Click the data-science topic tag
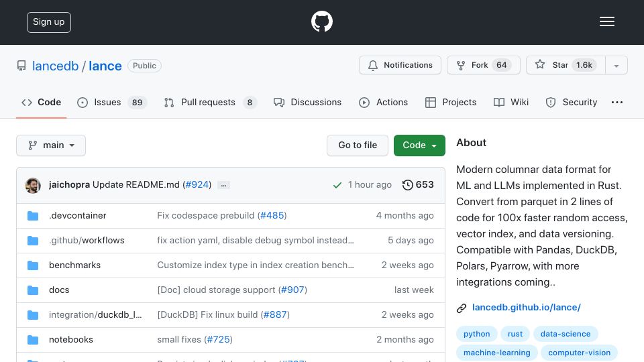 click(565, 334)
